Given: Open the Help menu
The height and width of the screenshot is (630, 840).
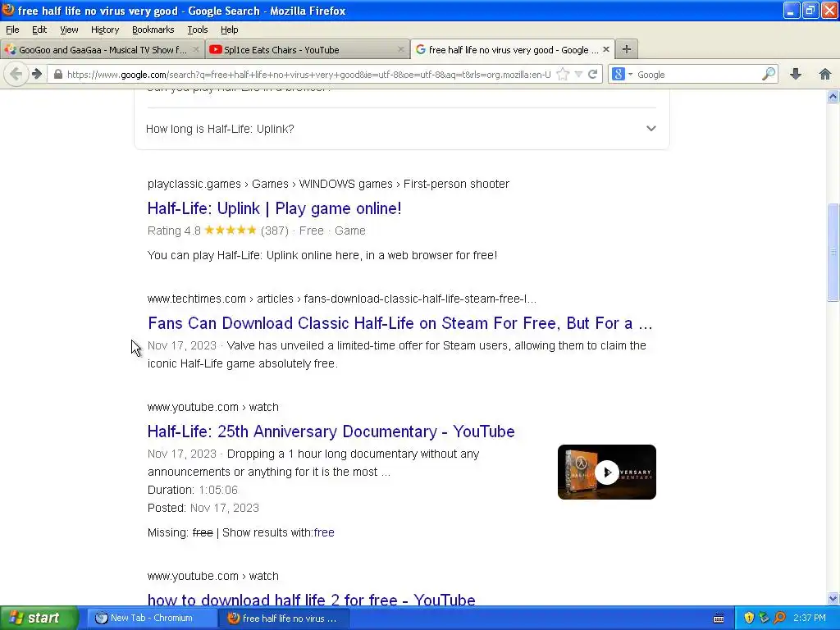Looking at the screenshot, I should (x=230, y=30).
